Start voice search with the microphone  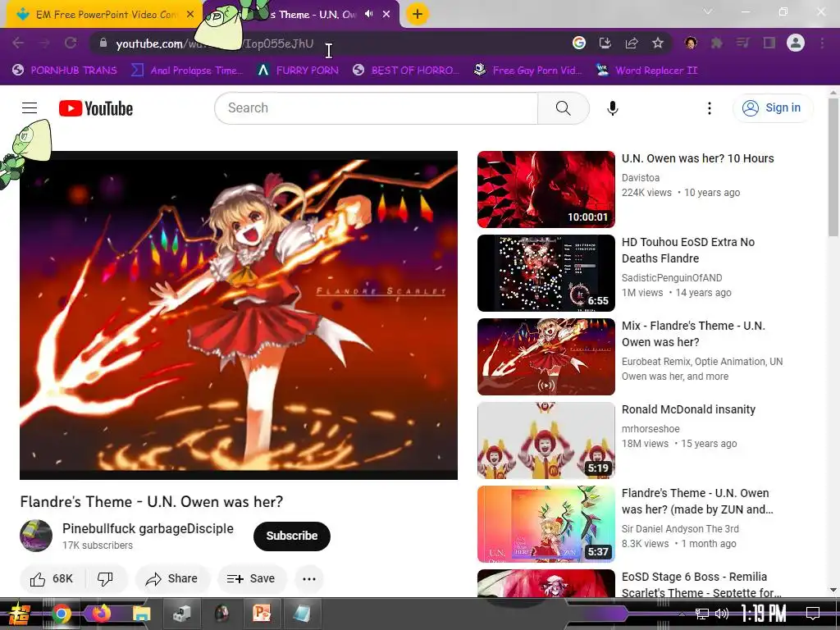pos(612,108)
